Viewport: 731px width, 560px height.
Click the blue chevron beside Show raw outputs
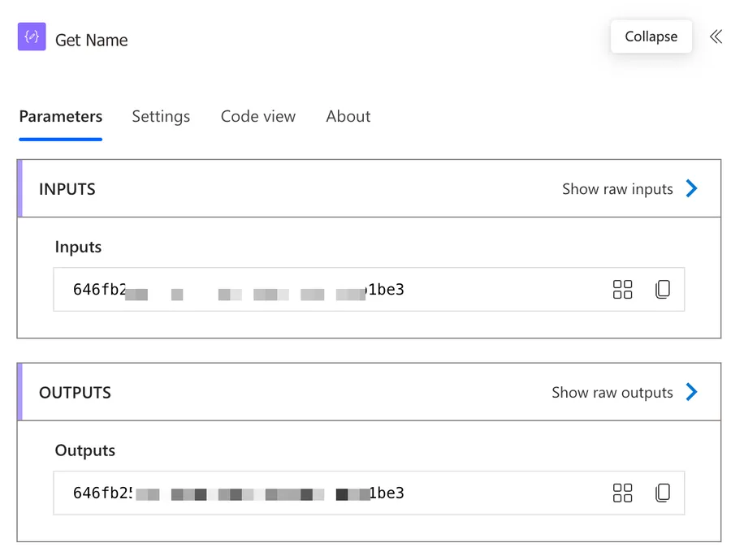click(691, 392)
